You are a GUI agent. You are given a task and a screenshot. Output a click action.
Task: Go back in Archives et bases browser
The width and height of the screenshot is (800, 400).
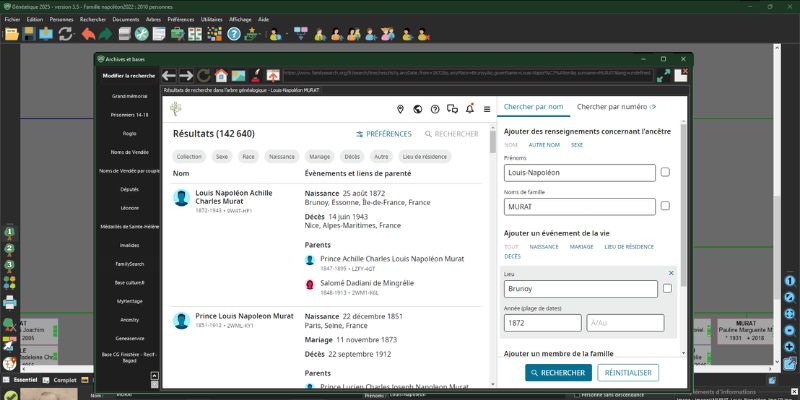pyautogui.click(x=169, y=76)
